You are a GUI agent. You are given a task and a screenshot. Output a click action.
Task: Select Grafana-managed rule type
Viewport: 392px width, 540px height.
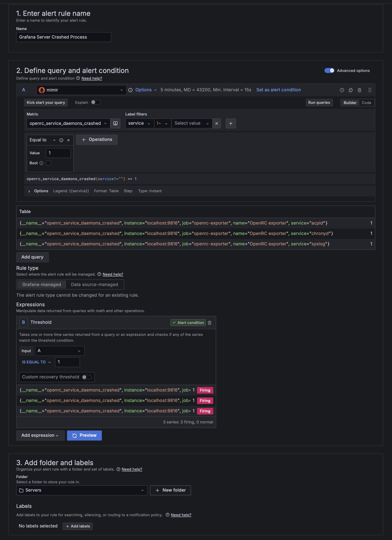tap(42, 284)
